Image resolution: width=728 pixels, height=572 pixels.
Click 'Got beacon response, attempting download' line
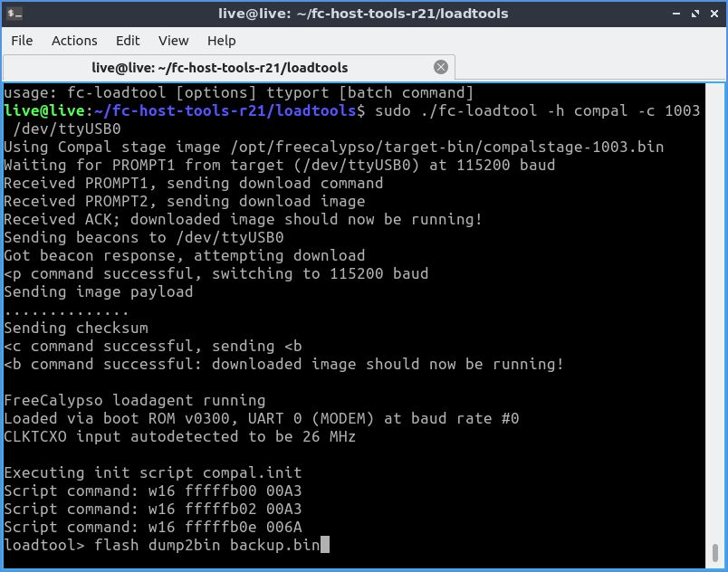185,255
